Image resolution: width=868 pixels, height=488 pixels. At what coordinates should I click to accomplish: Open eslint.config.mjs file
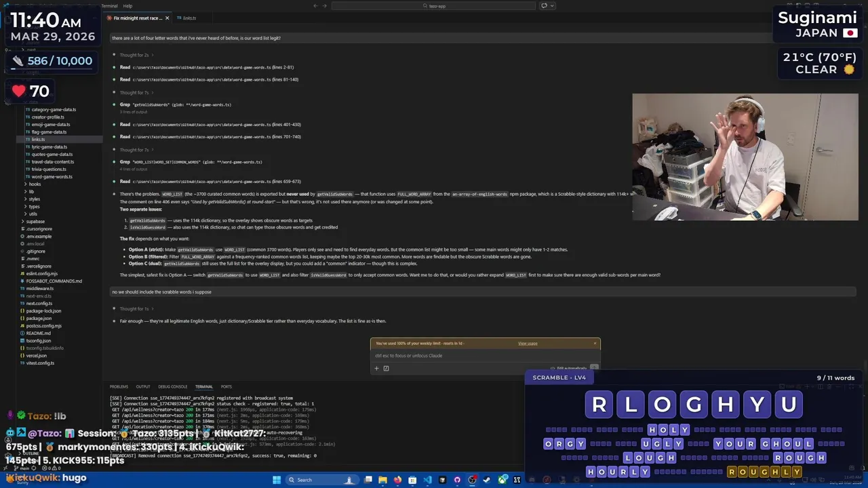41,274
